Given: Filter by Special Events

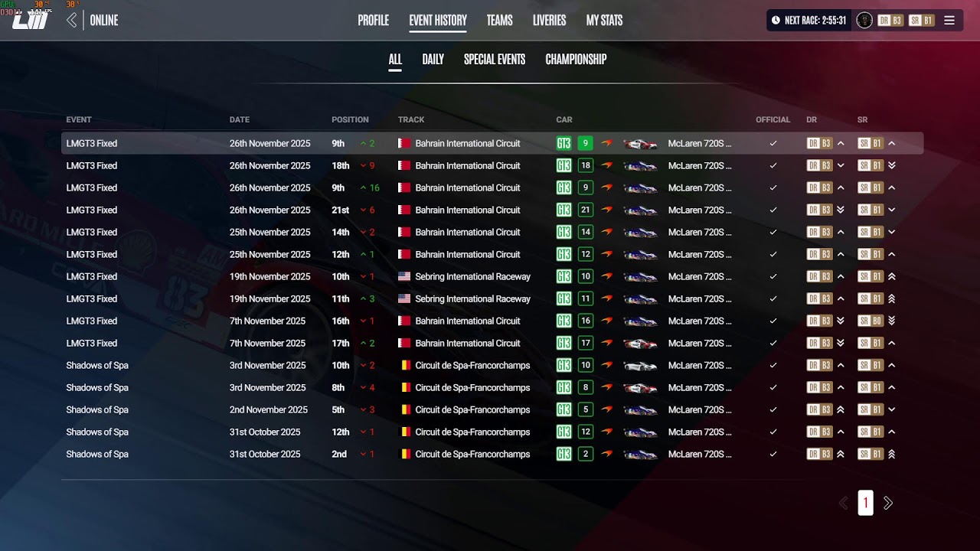Looking at the screenshot, I should pyautogui.click(x=495, y=60).
